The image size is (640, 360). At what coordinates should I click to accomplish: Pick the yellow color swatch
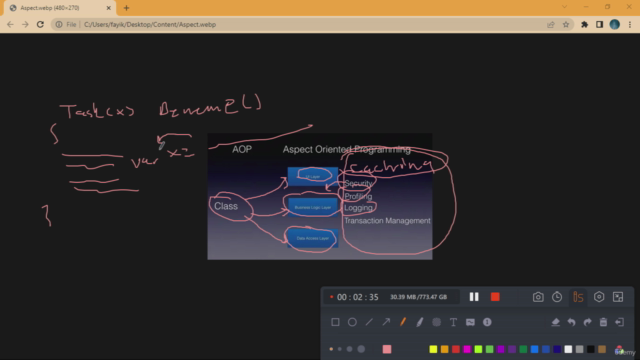pos(433,349)
